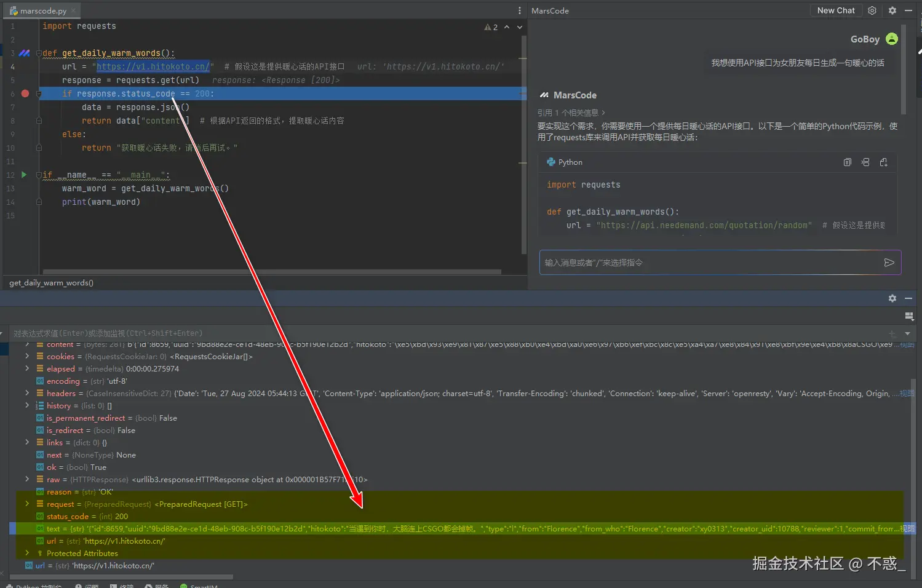Open MarsCode tool window gear options
The image size is (922, 588).
coord(892,10)
